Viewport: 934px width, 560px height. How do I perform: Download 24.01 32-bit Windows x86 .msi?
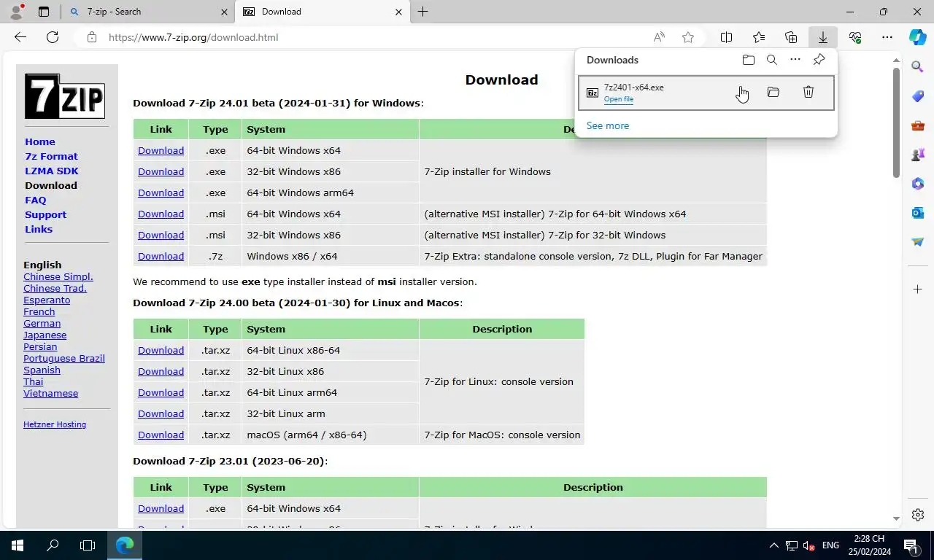point(161,235)
